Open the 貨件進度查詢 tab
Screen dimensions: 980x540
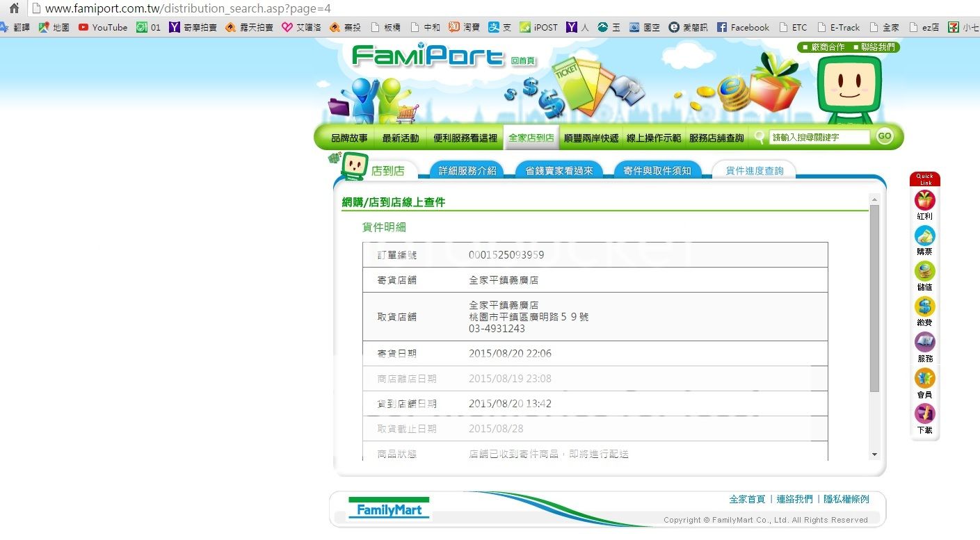pyautogui.click(x=754, y=171)
